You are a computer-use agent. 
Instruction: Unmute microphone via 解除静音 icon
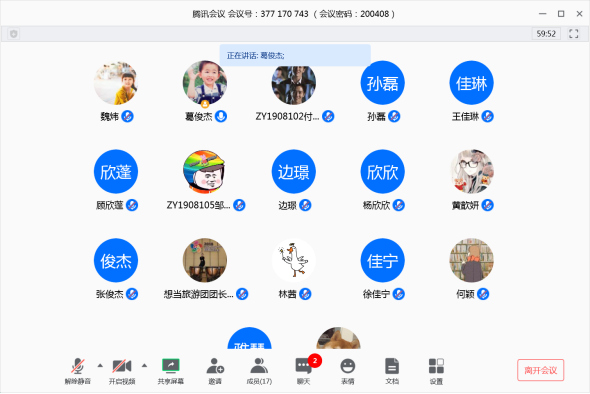(x=78, y=370)
